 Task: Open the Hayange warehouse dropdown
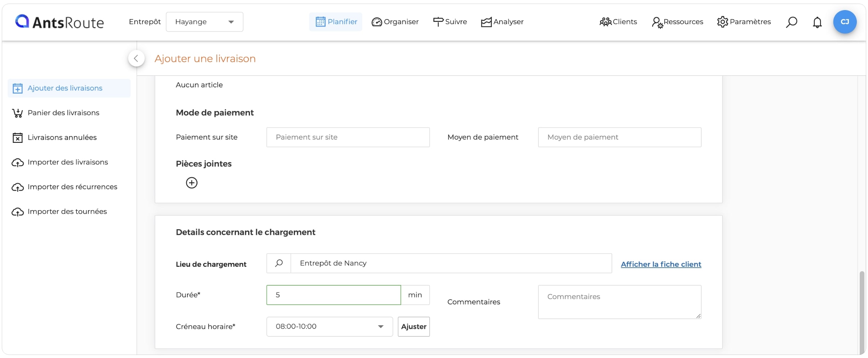pyautogui.click(x=205, y=22)
